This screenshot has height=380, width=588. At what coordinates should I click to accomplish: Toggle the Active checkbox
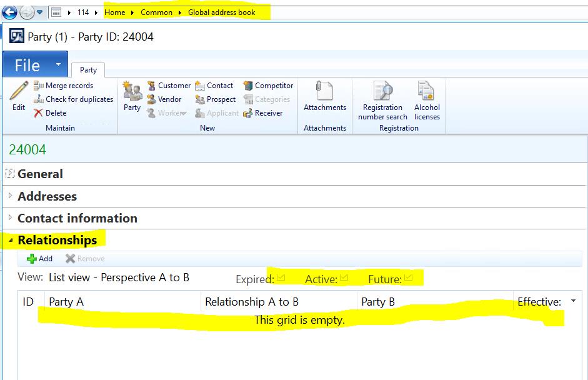pyautogui.click(x=344, y=277)
